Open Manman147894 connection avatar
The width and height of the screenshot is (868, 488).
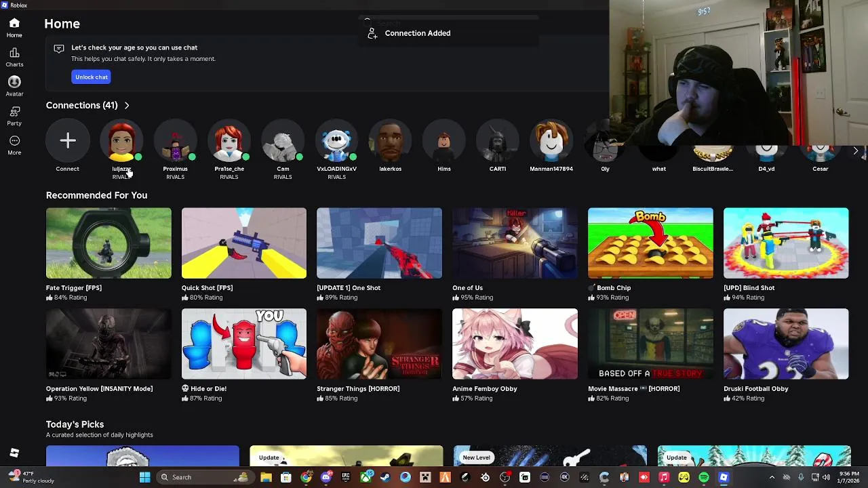551,140
